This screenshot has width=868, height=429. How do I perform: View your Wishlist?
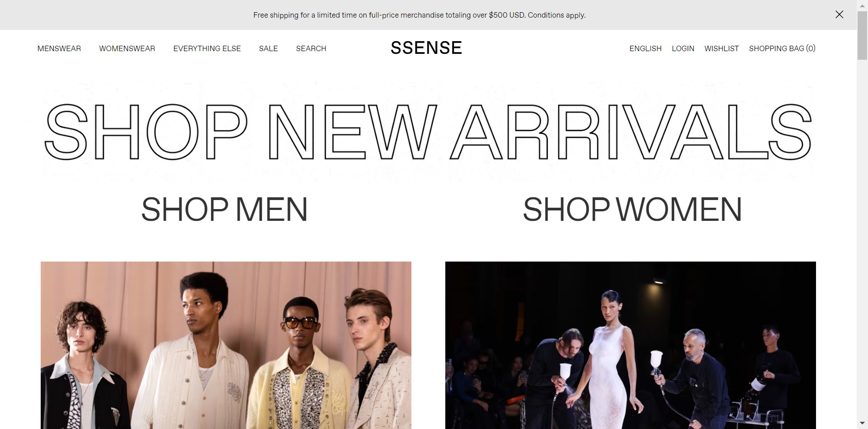click(x=722, y=48)
